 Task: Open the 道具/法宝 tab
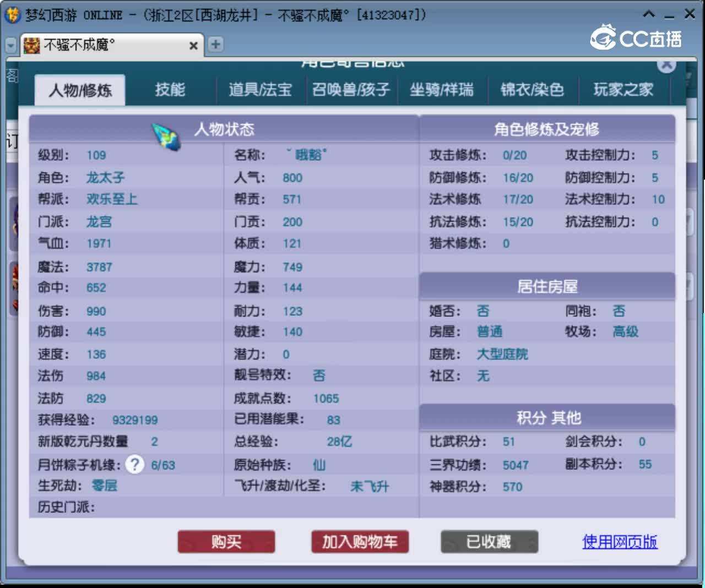click(x=260, y=89)
